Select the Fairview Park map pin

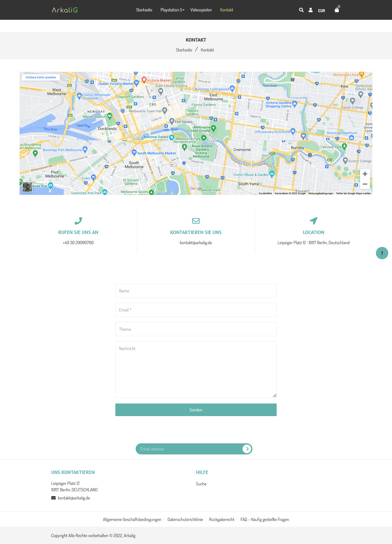point(344,146)
